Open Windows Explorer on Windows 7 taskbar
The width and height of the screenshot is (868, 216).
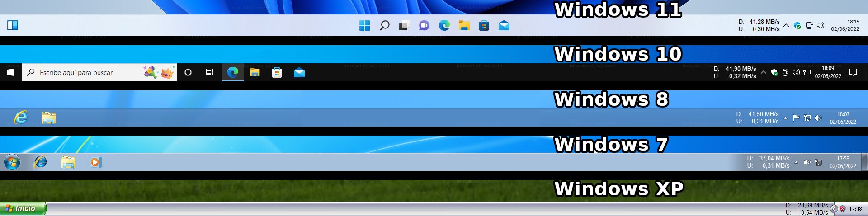pyautogui.click(x=68, y=162)
